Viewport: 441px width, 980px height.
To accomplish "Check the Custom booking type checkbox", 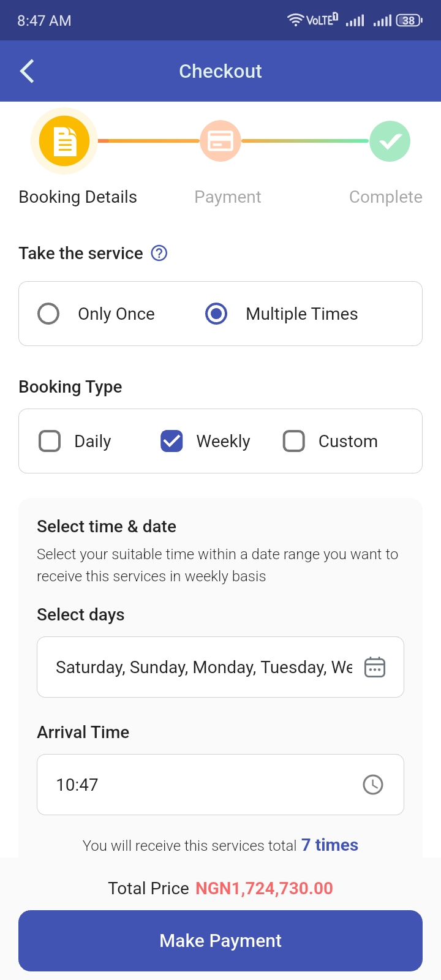I will tap(294, 441).
